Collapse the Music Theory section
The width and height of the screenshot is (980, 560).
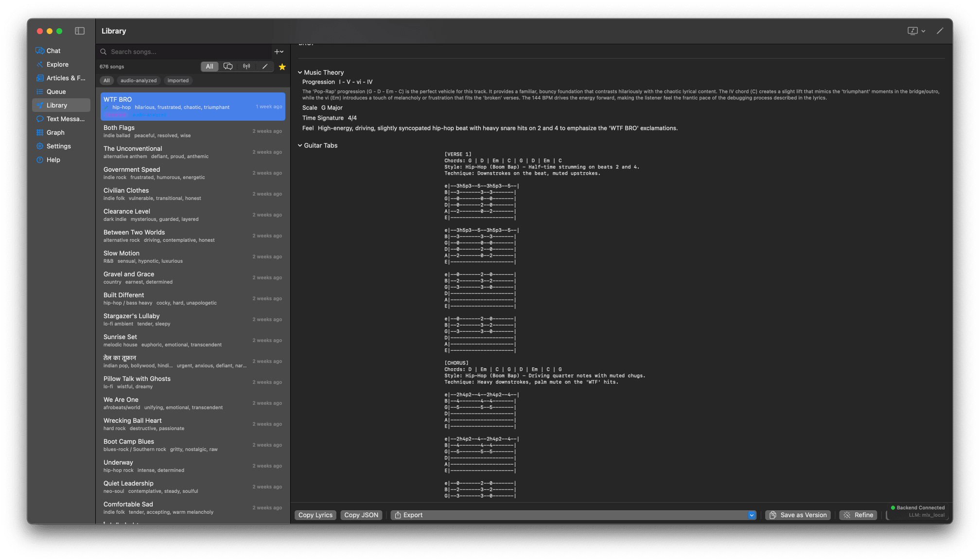[300, 72]
